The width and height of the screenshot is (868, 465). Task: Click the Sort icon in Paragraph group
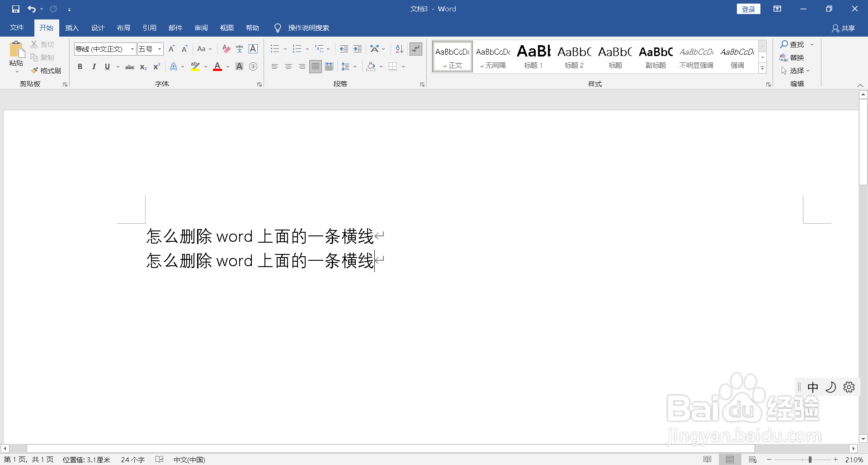398,49
